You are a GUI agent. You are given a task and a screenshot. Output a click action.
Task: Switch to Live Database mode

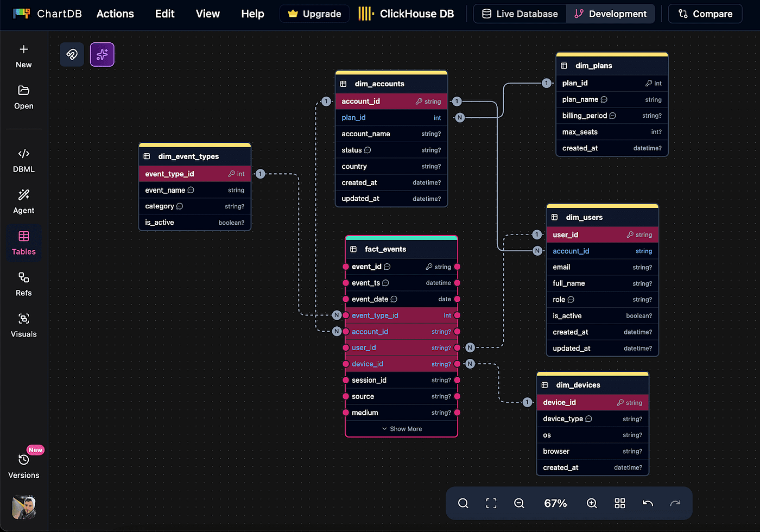tap(520, 14)
